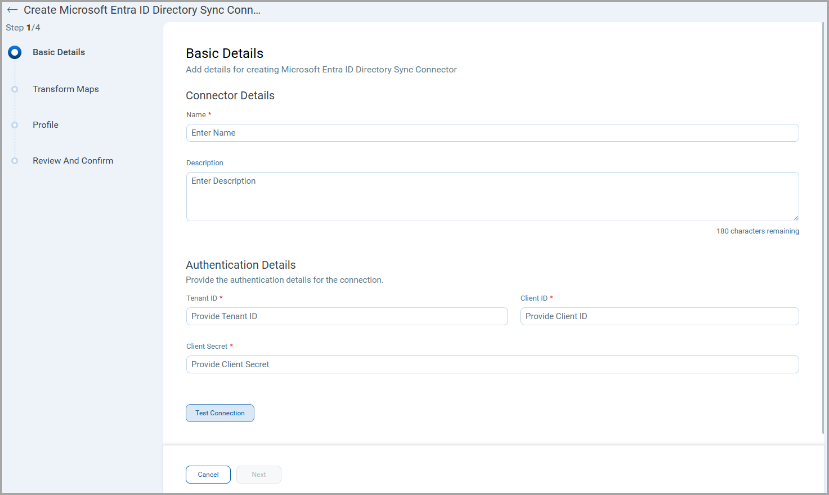829x495 pixels.
Task: Click the Review And Confirm step dot
Action: 14,161
